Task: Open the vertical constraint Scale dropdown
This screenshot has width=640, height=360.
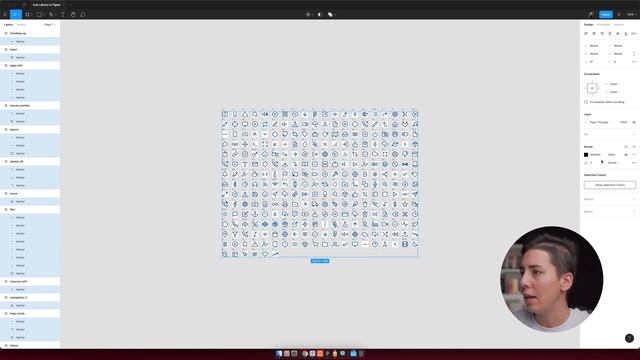Action: pos(613,92)
